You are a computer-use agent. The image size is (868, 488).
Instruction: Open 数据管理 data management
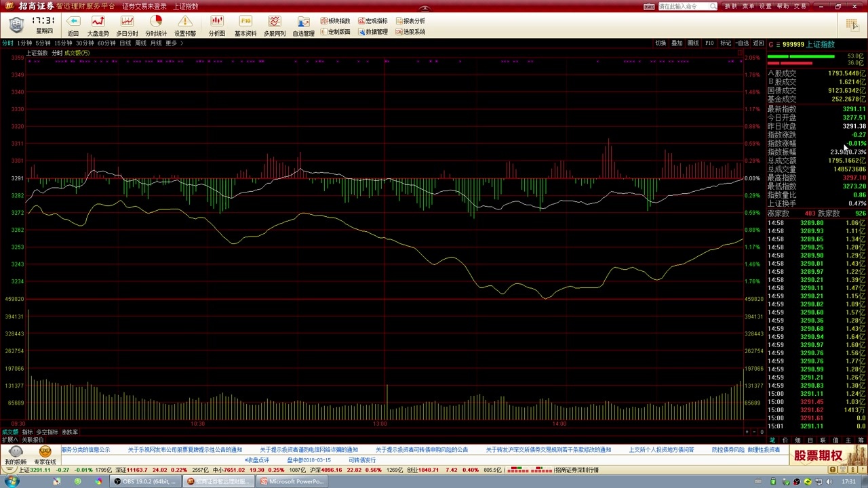(372, 32)
